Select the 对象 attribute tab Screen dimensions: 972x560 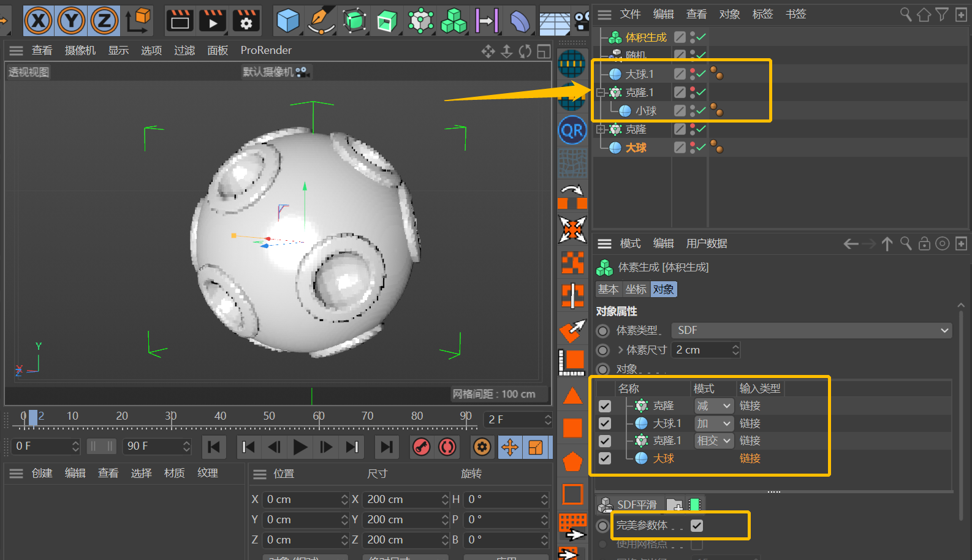[664, 289]
